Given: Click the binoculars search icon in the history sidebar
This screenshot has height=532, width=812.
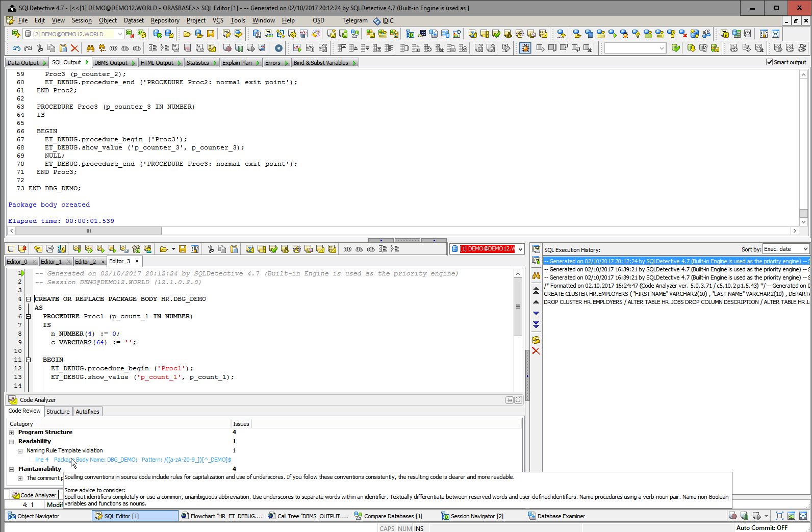Looking at the screenshot, I should [x=536, y=275].
